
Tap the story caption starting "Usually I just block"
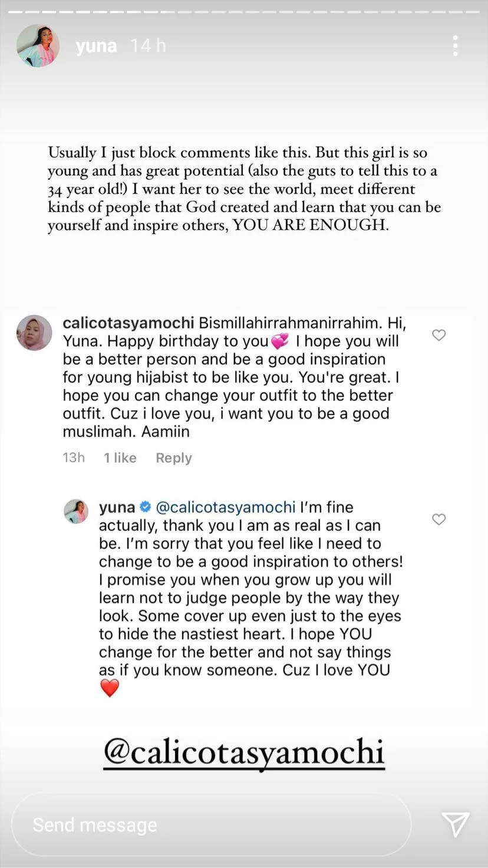(x=244, y=189)
